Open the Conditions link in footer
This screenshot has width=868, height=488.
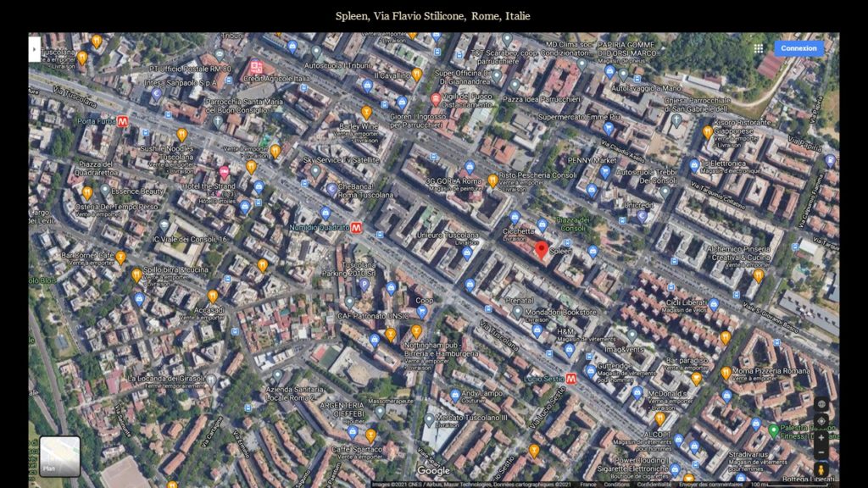pos(616,484)
